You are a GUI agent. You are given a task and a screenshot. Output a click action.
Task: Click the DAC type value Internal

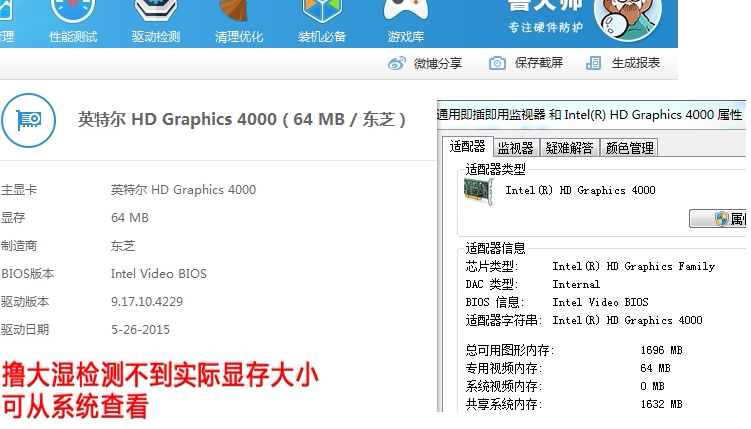pos(576,284)
